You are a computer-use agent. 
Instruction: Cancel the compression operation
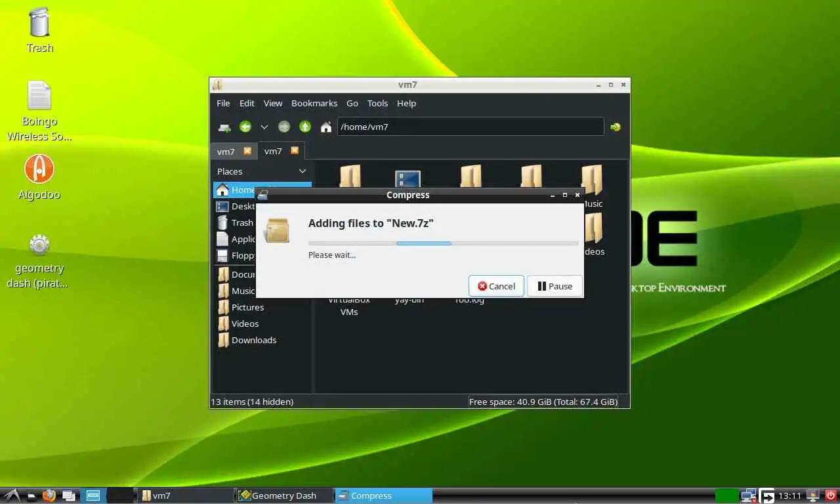point(496,286)
